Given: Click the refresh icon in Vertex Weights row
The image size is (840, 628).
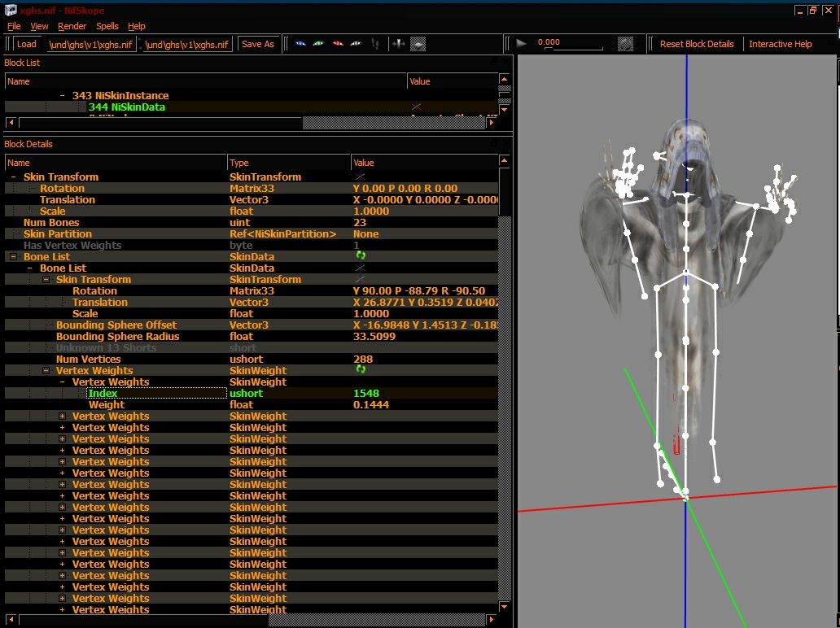Looking at the screenshot, I should point(361,369).
